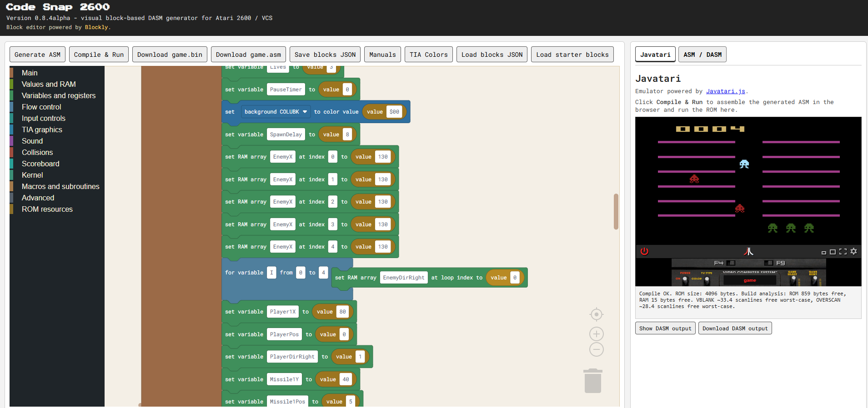Toggle the TV TYPE color switch
The image size is (868, 408).
pos(707,279)
